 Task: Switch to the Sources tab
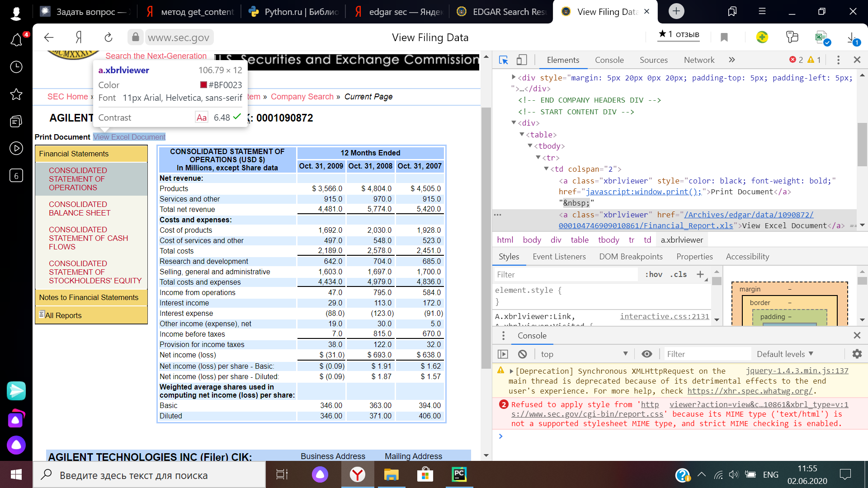click(x=653, y=60)
